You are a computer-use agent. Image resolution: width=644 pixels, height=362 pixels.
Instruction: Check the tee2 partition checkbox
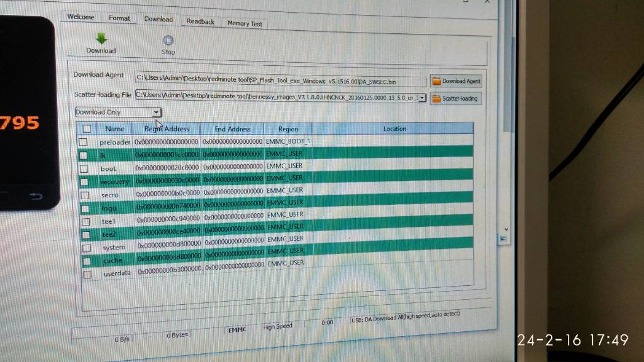(x=86, y=235)
